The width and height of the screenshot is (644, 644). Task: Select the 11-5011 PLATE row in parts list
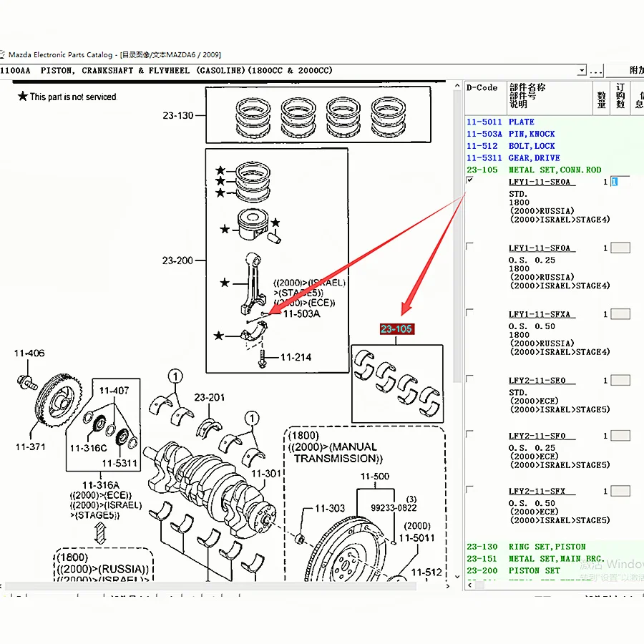pos(555,122)
